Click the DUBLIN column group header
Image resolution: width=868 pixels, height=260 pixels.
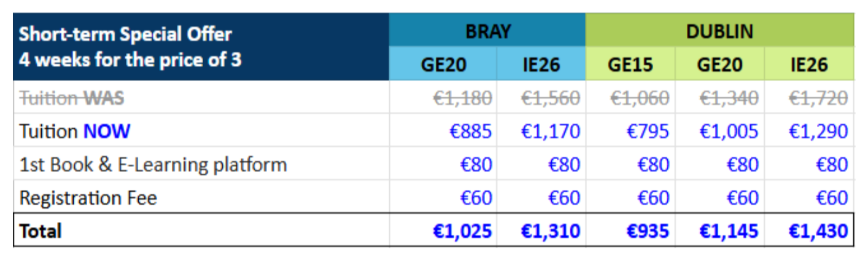pos(719,32)
